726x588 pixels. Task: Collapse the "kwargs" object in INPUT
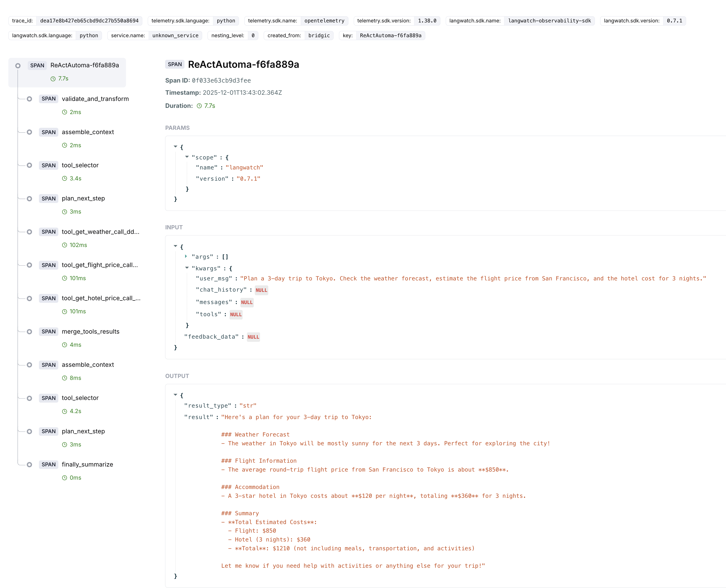pyautogui.click(x=187, y=268)
